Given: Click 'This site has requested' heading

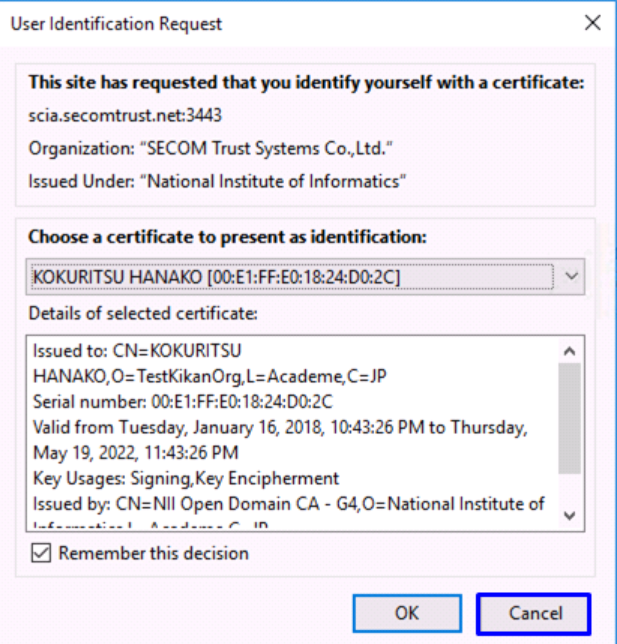Looking at the screenshot, I should [x=306, y=82].
